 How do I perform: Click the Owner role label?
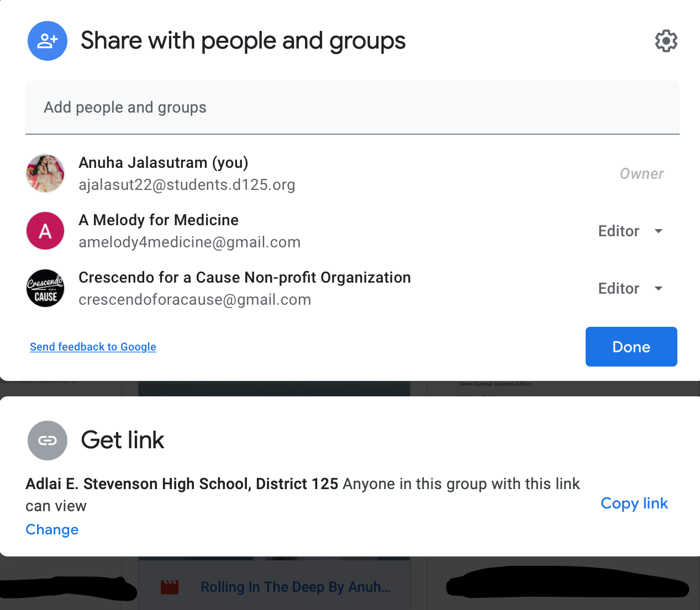coord(641,174)
